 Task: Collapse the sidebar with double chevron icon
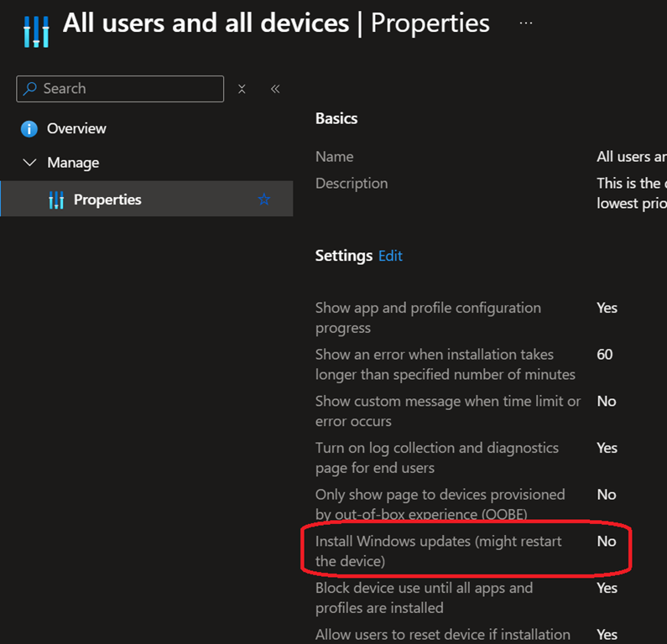(x=274, y=89)
